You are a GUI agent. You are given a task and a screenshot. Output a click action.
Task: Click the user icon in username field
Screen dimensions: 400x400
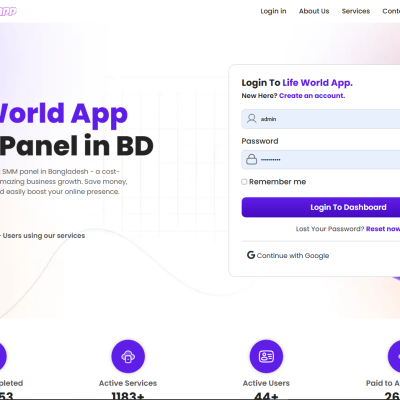click(252, 119)
